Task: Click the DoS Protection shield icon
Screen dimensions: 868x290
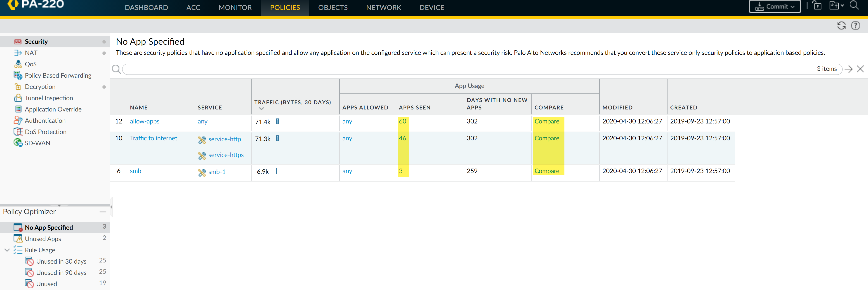Action: 18,132
